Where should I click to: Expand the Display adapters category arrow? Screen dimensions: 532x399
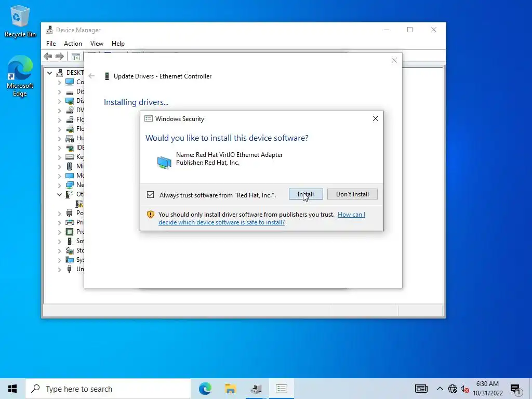point(59,101)
